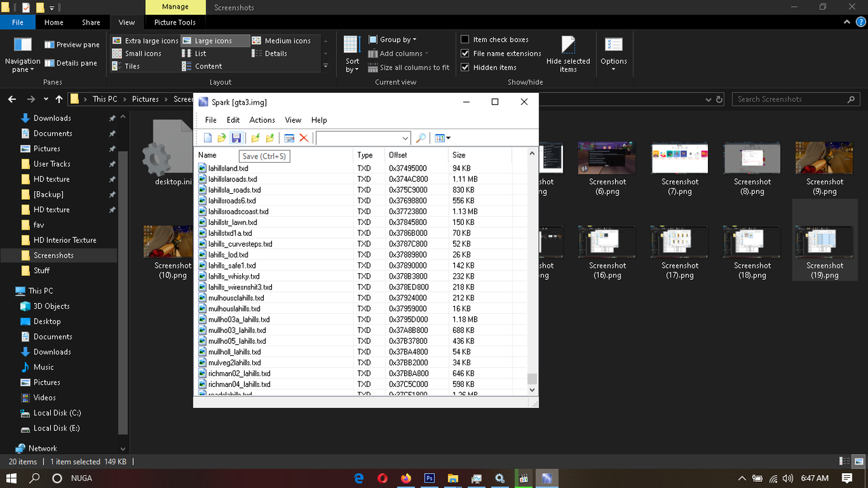The width and height of the screenshot is (868, 488).
Task: Open Spark's Actions menu
Action: 262,120
